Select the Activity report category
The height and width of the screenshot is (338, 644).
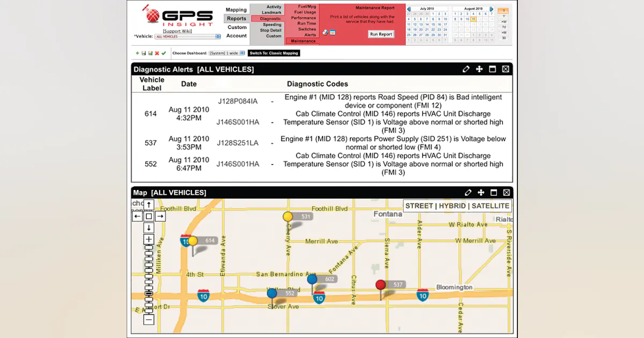pyautogui.click(x=274, y=7)
